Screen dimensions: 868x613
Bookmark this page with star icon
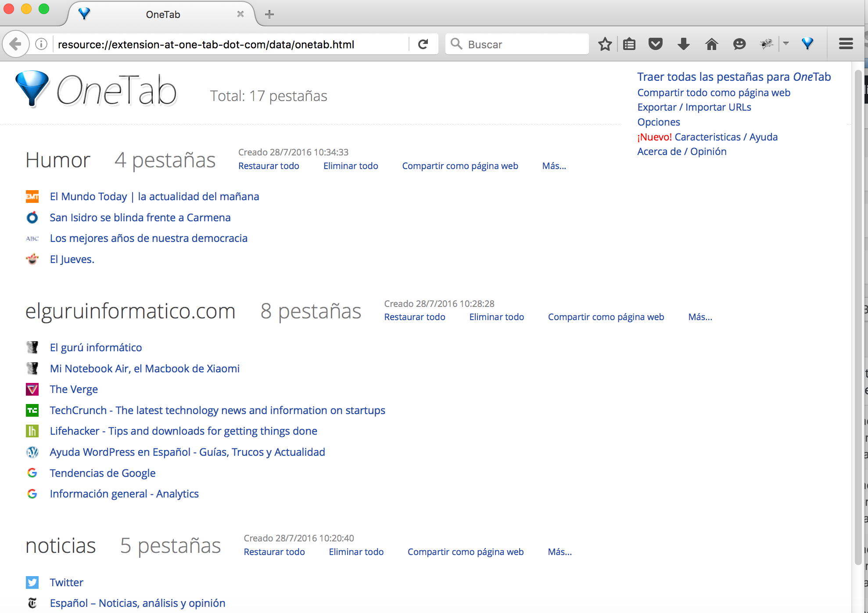click(605, 44)
